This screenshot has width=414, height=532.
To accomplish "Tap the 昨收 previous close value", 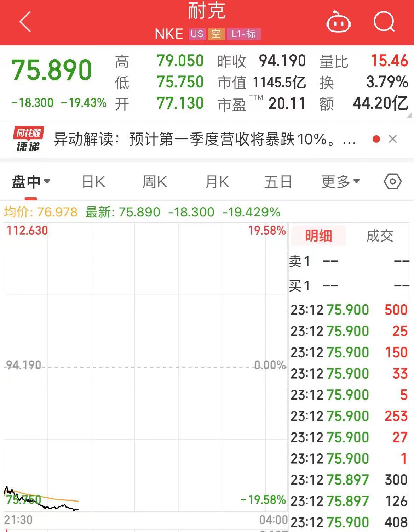I will pos(282,61).
